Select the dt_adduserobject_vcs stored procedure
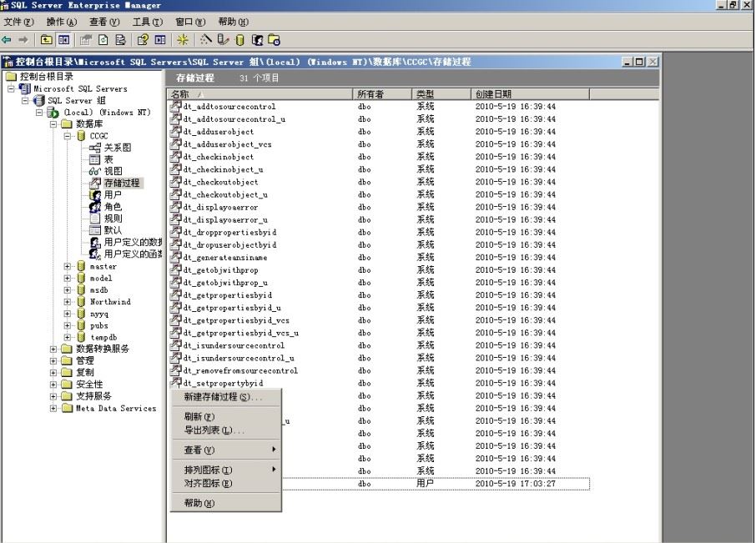The image size is (756, 543). [x=228, y=144]
